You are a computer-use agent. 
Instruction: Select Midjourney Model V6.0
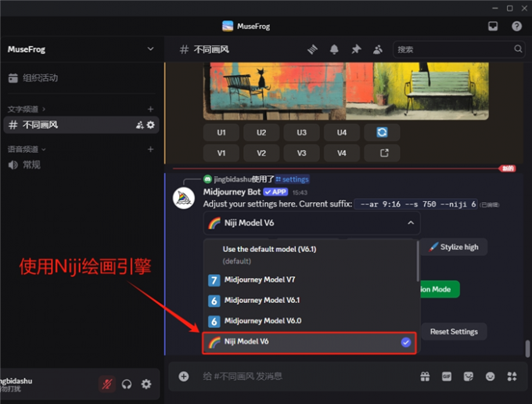point(310,321)
